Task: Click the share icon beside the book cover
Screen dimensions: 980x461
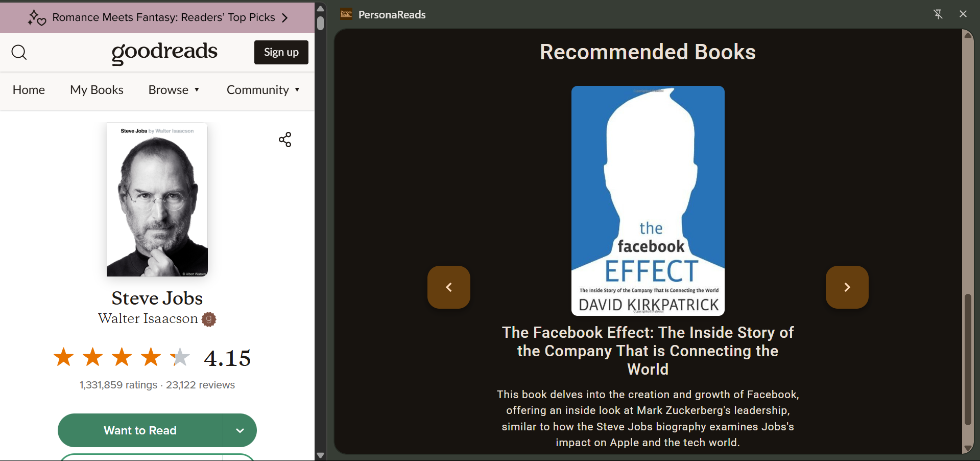Action: click(285, 140)
